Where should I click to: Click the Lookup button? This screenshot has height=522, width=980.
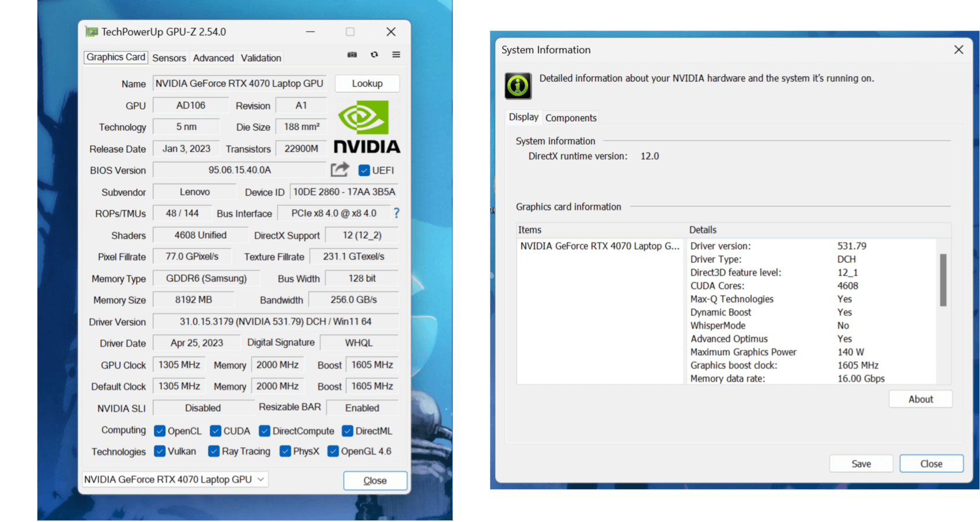(x=367, y=84)
